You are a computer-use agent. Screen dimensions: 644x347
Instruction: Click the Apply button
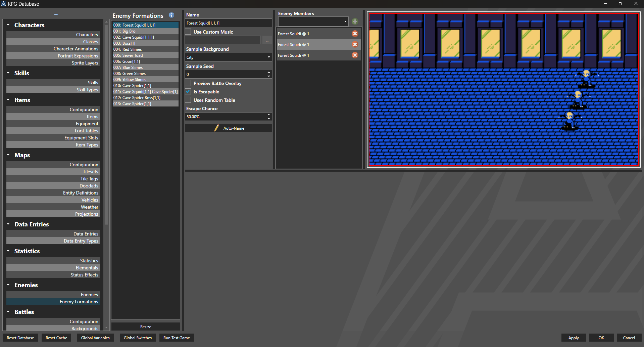pos(573,338)
